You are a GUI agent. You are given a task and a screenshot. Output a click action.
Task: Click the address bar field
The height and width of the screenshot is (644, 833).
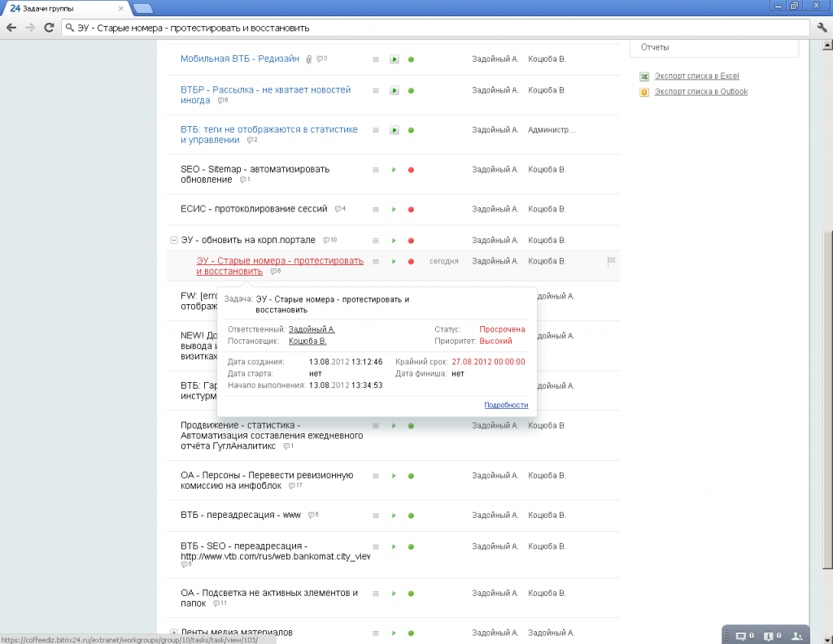pyautogui.click(x=435, y=28)
